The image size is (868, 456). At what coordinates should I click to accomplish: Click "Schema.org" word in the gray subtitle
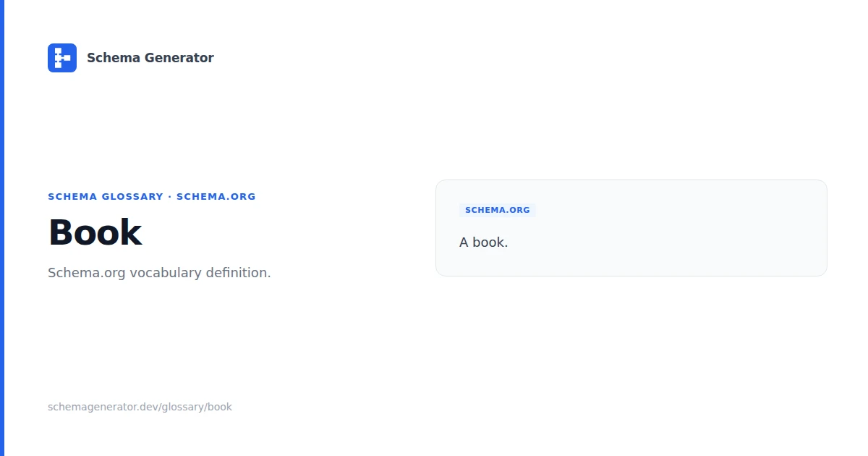87,273
